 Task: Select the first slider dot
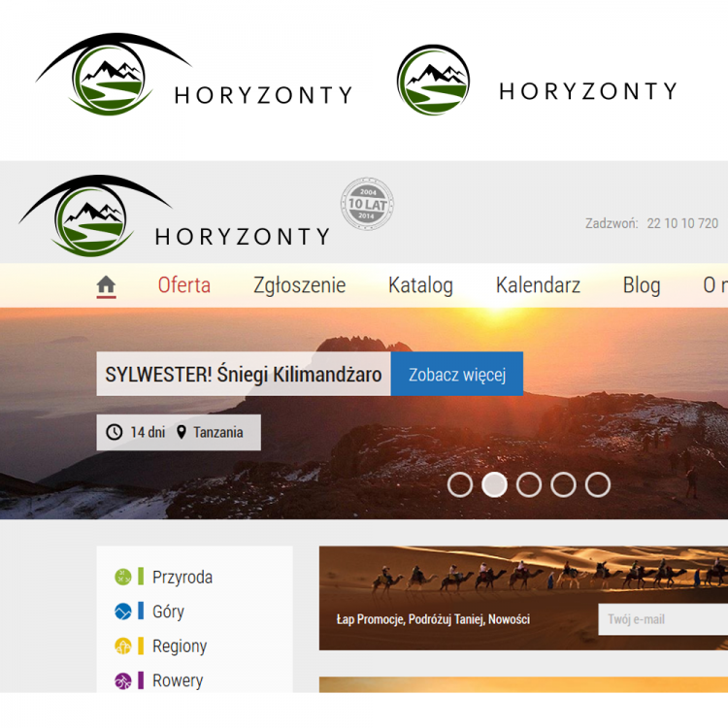pyautogui.click(x=460, y=484)
